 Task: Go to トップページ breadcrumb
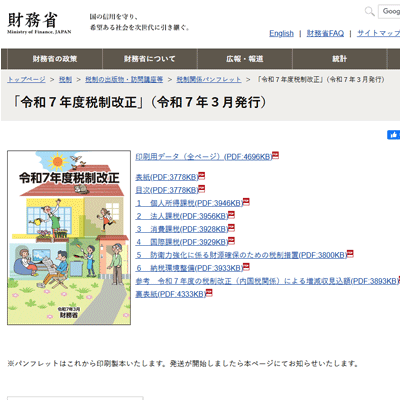pyautogui.click(x=26, y=79)
